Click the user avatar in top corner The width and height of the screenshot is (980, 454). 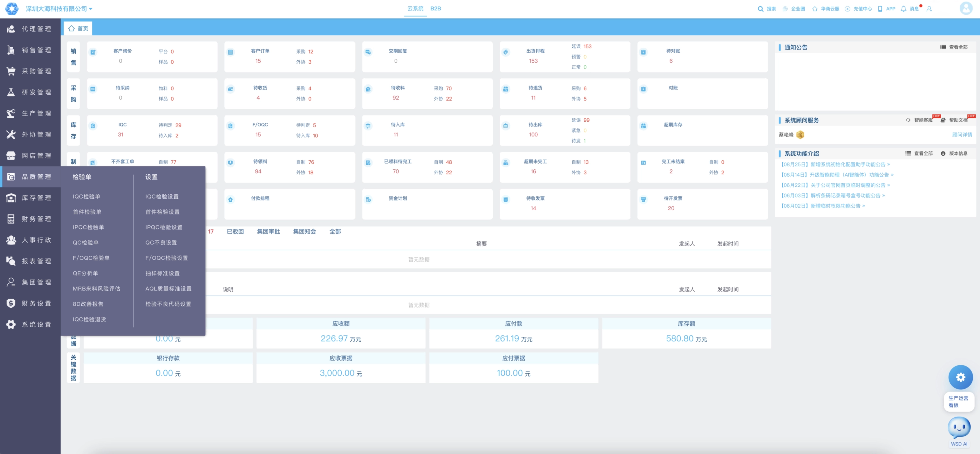click(966, 8)
